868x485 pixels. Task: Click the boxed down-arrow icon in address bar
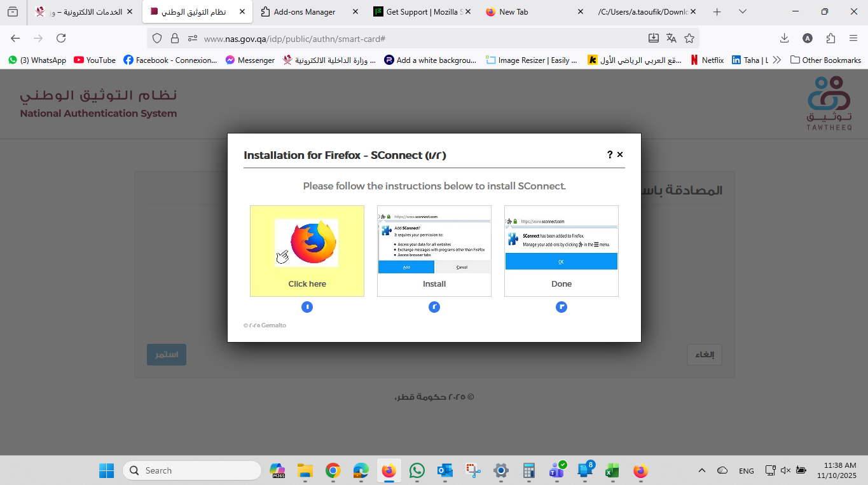click(654, 38)
